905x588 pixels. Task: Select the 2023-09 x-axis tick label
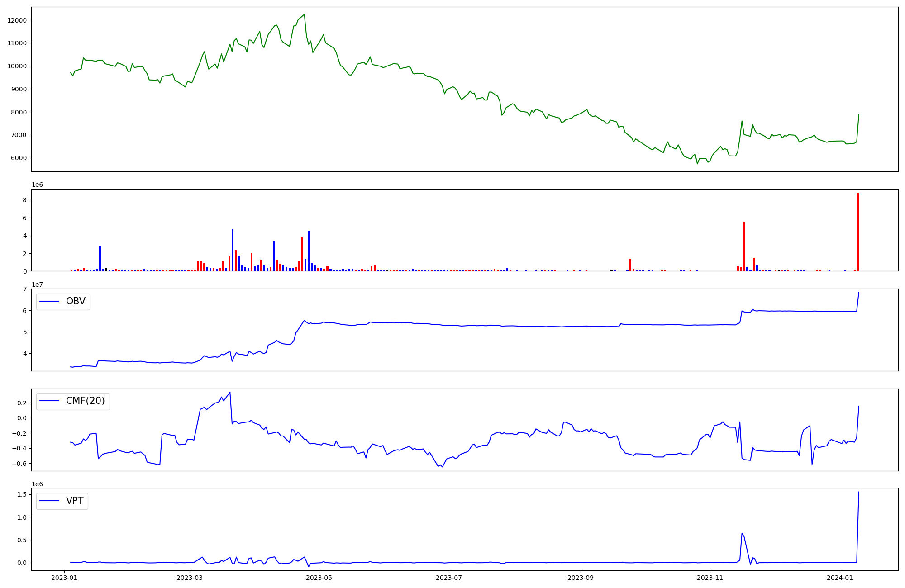click(580, 578)
